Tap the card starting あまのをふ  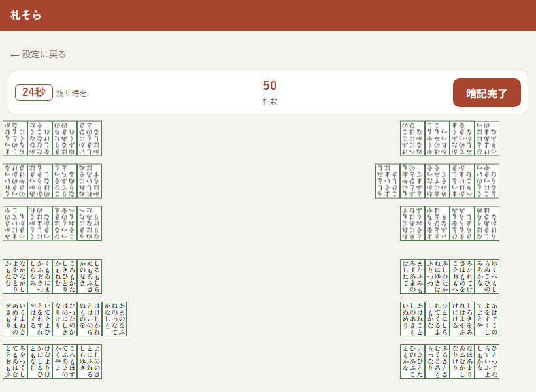114,319
